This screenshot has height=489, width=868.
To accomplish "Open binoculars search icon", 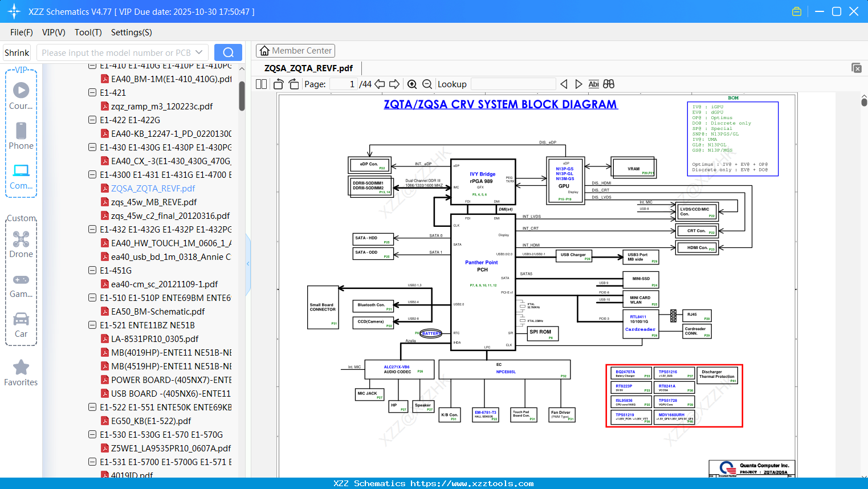I will (609, 84).
